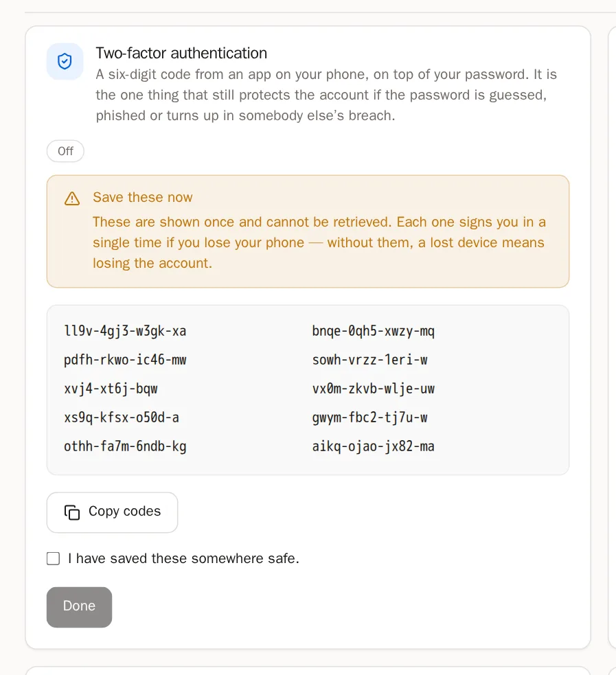Viewport: 616px width, 675px height.
Task: Tick the saved somewhere safe checkbox
Action: (54, 558)
